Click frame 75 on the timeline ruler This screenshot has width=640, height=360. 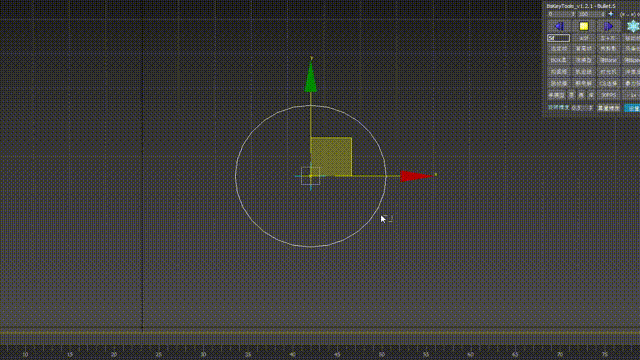point(604,354)
